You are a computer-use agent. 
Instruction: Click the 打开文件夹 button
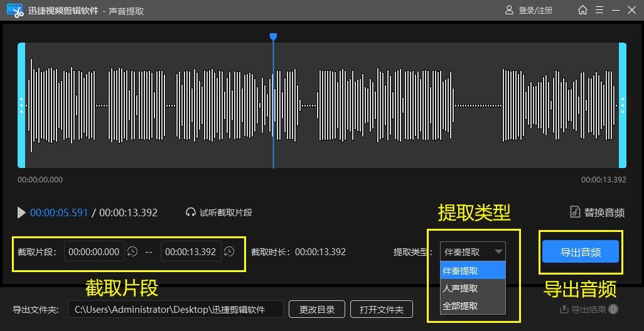pyautogui.click(x=382, y=309)
